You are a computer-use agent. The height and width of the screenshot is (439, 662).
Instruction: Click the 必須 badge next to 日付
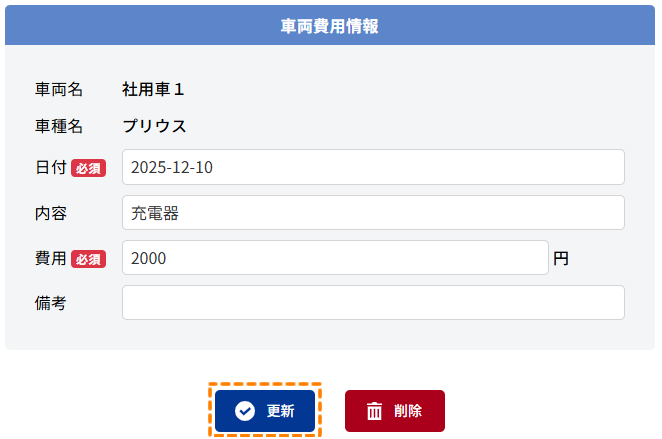[x=88, y=168]
